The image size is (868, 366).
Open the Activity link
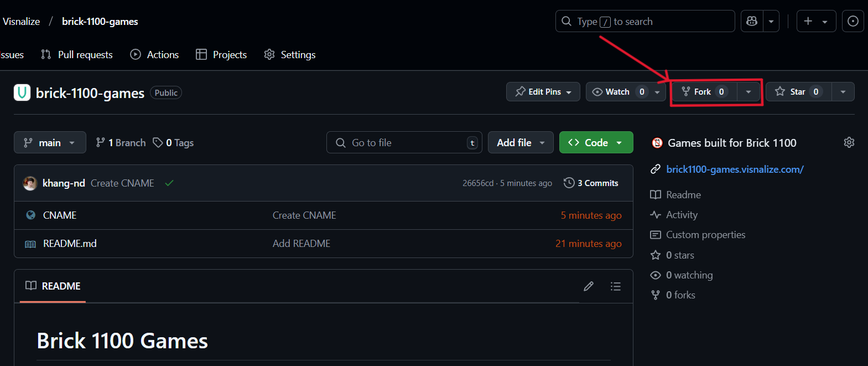pos(674,215)
